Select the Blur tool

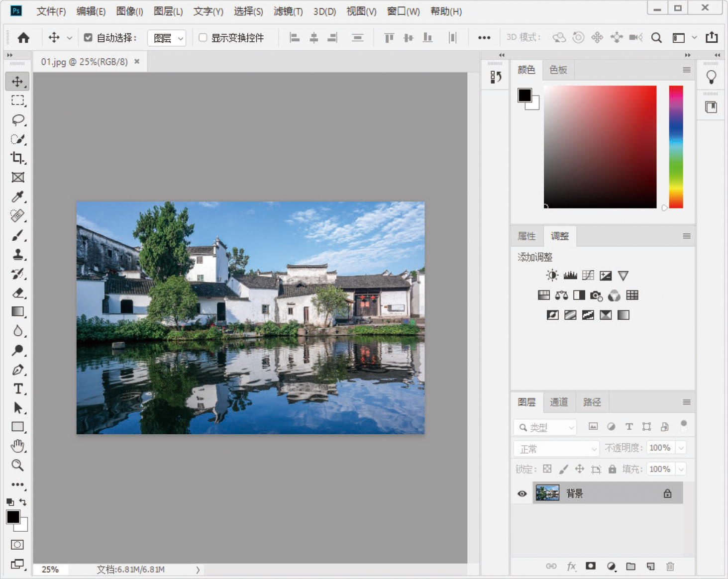click(17, 331)
